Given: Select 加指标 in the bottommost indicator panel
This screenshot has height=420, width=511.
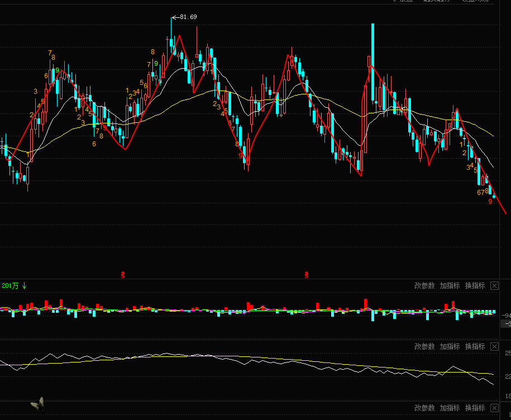Looking at the screenshot, I should (x=450, y=408).
